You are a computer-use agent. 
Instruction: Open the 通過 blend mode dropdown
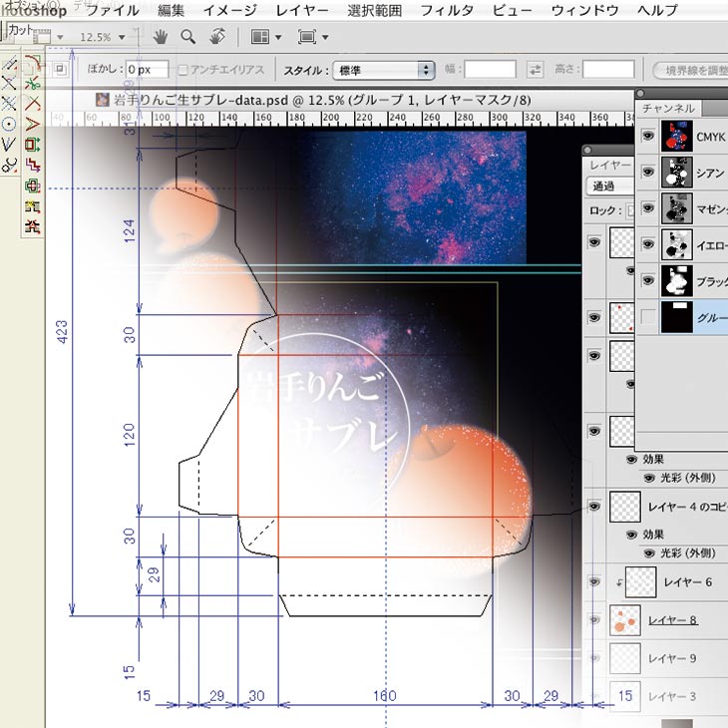tap(610, 186)
